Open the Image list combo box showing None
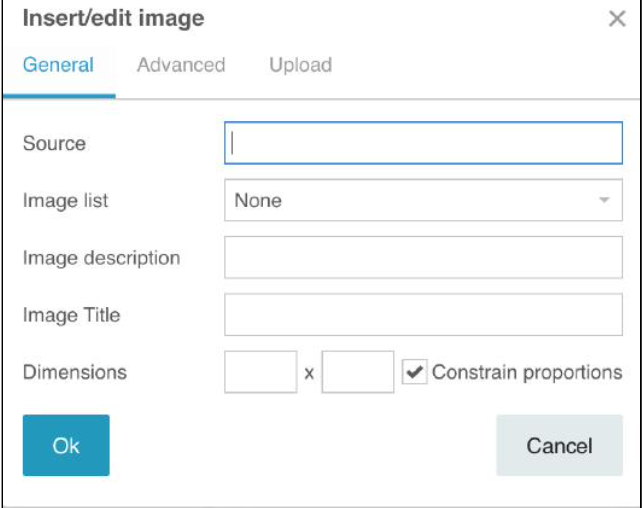Viewport: 642px width, 508px height. pyautogui.click(x=410, y=200)
